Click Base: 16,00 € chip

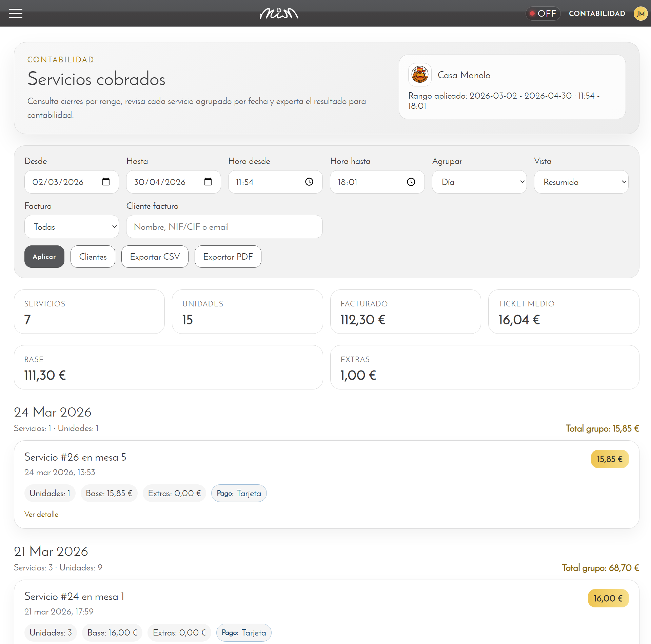112,632
